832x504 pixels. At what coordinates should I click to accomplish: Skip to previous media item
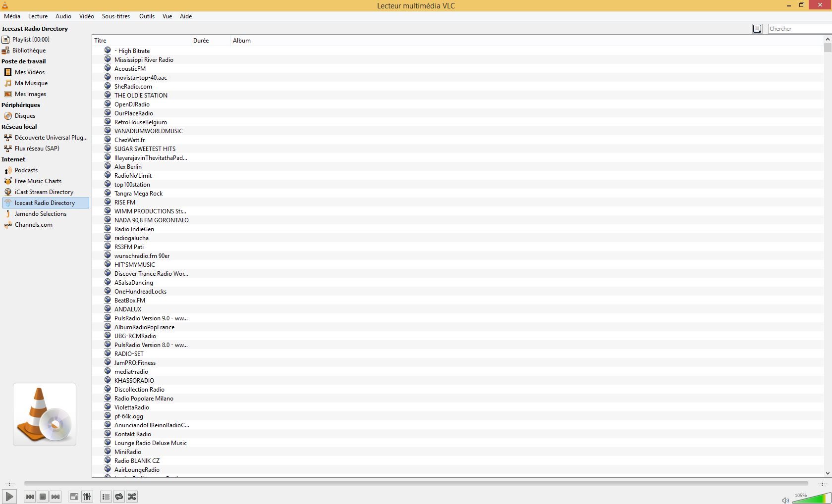[30, 497]
